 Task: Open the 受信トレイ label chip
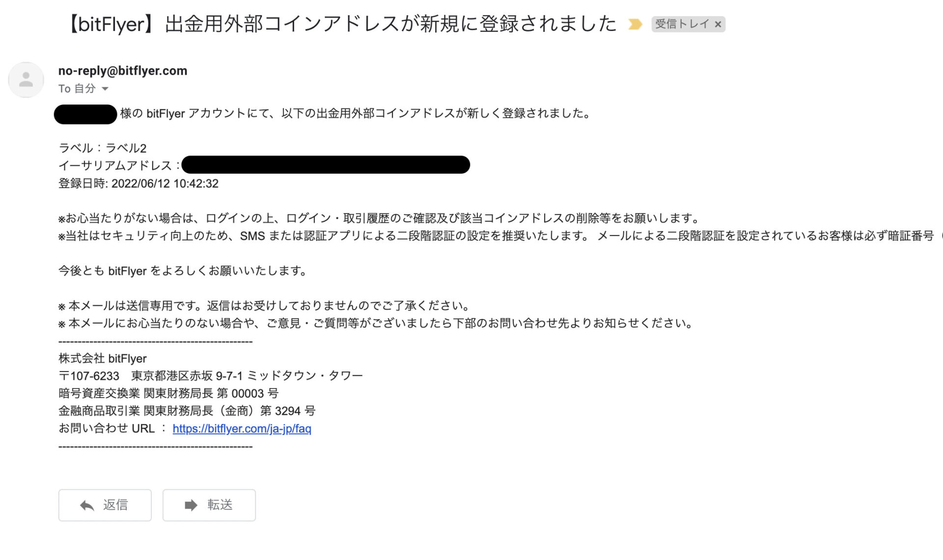(x=682, y=24)
